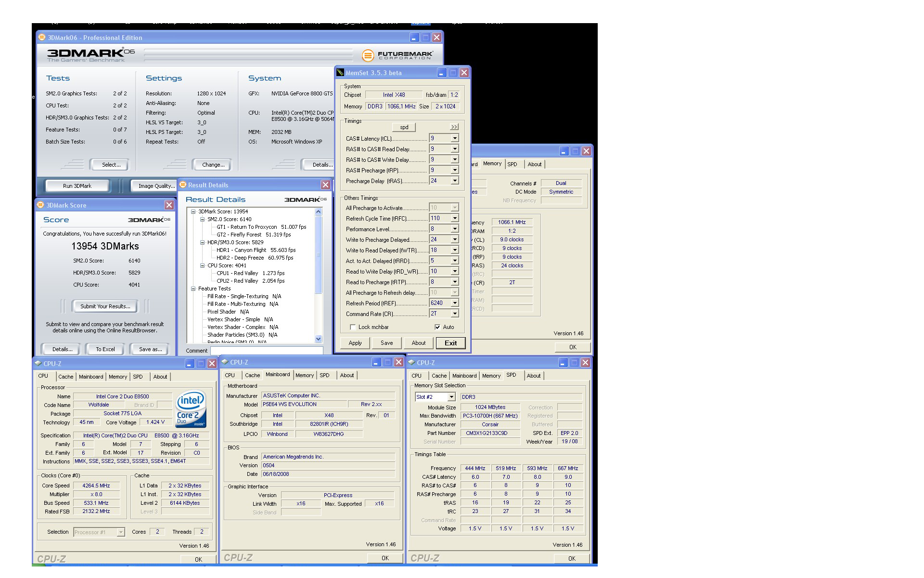The width and height of the screenshot is (924, 578).
Task: Select GT1 - Return To Proxycon row
Action: [261, 227]
